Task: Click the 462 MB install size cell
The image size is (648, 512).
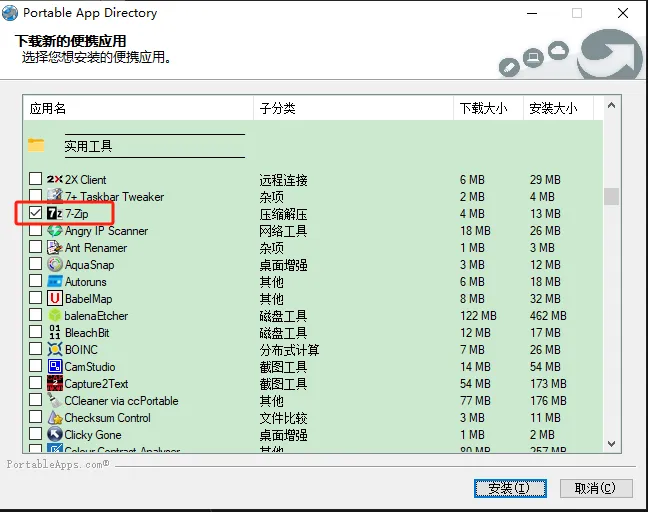Action: coord(548,316)
